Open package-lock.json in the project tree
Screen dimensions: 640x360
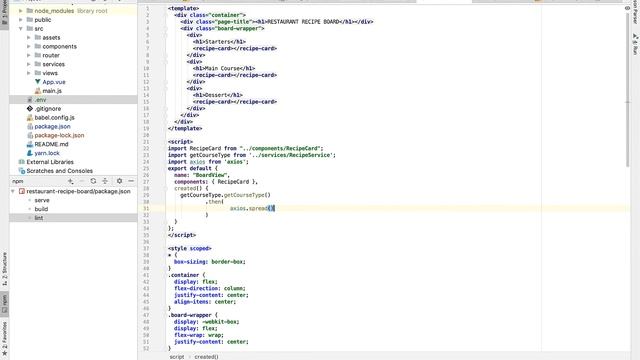click(x=59, y=135)
